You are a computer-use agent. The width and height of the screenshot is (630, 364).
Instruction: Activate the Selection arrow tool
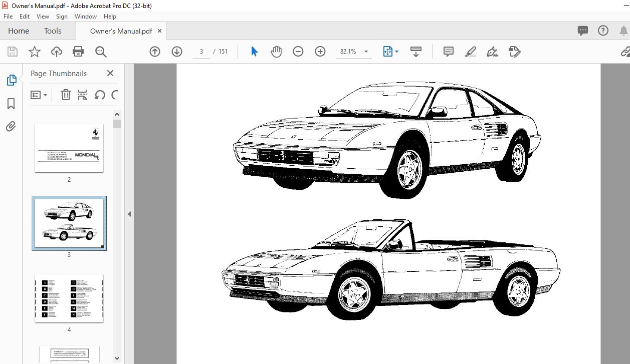coord(254,52)
